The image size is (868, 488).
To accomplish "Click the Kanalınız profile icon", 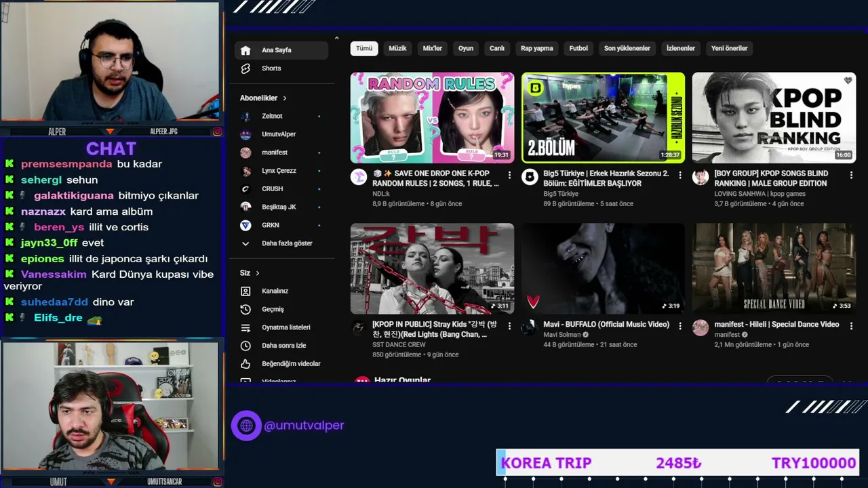I will (x=245, y=291).
